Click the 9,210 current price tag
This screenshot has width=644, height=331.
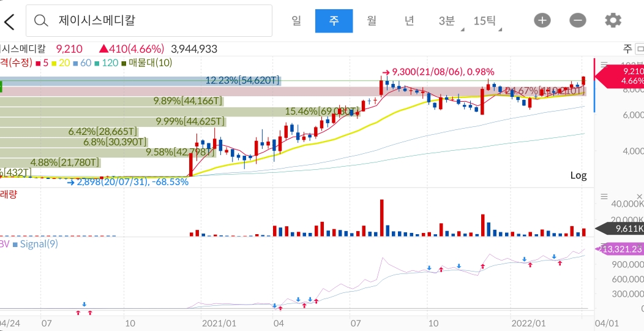[x=620, y=76]
